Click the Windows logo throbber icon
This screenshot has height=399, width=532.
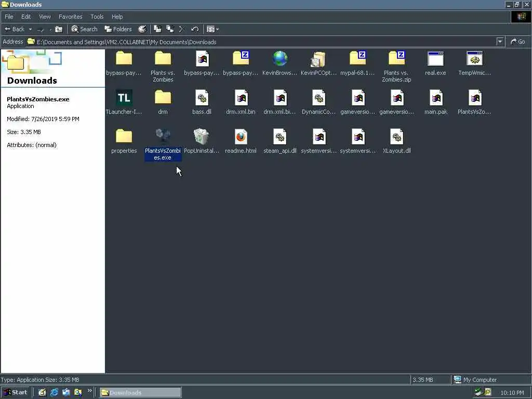521,16
